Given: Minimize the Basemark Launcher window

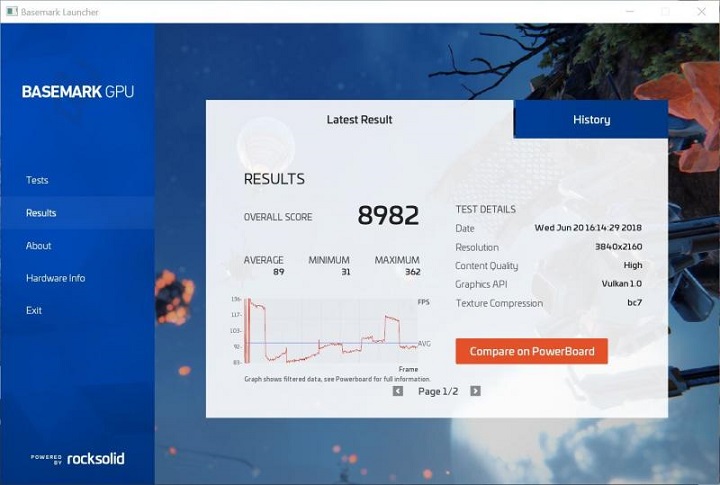Looking at the screenshot, I should [x=630, y=11].
